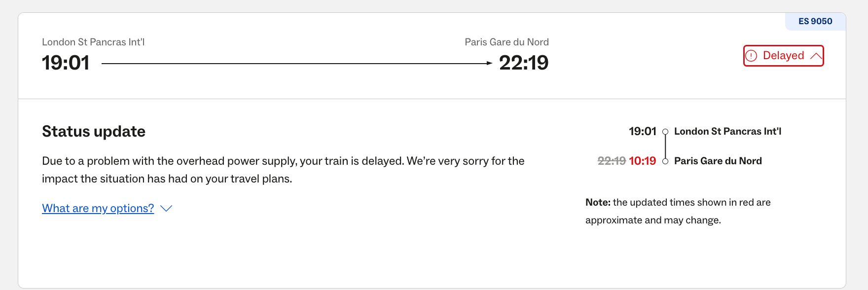
Task: Click the Delayed status button label
Action: pos(783,56)
